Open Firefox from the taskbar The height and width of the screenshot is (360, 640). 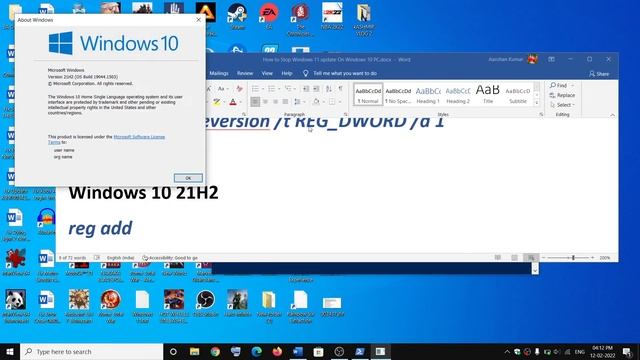tap(277, 351)
